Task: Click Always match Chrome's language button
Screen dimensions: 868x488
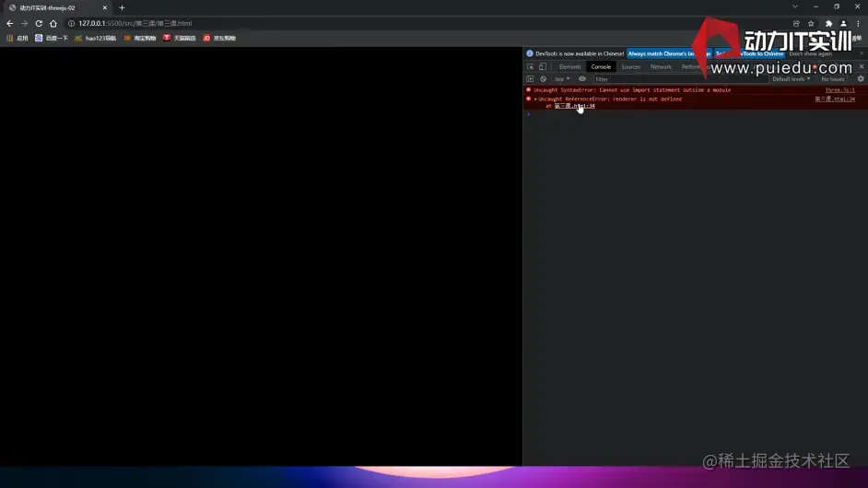Action: (669, 53)
